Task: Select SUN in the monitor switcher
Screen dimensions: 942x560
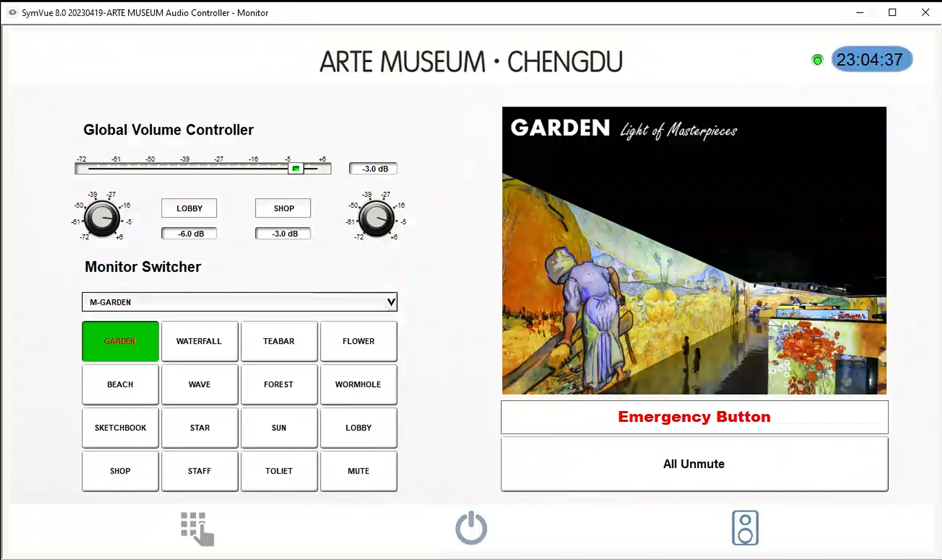Action: (279, 428)
